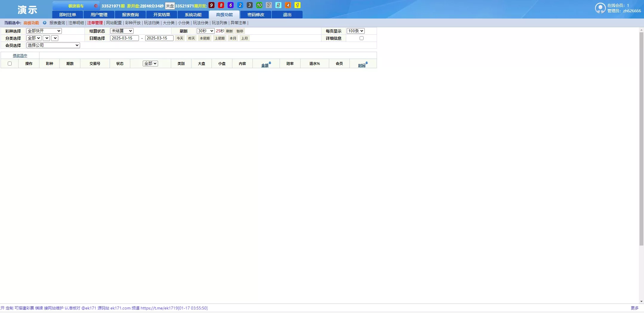The width and height of the screenshot is (644, 314).
Task: Sort by 金额 column arrow
Action: [x=270, y=63]
